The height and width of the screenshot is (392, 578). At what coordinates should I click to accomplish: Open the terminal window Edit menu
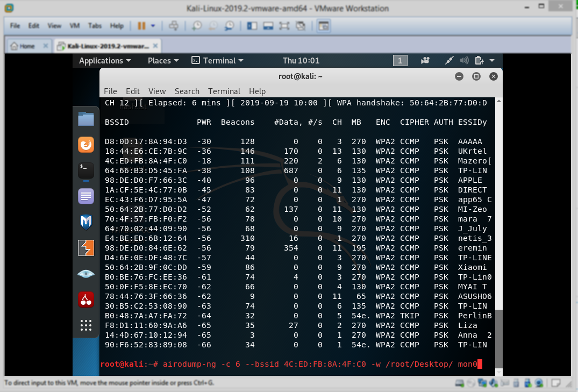(133, 91)
